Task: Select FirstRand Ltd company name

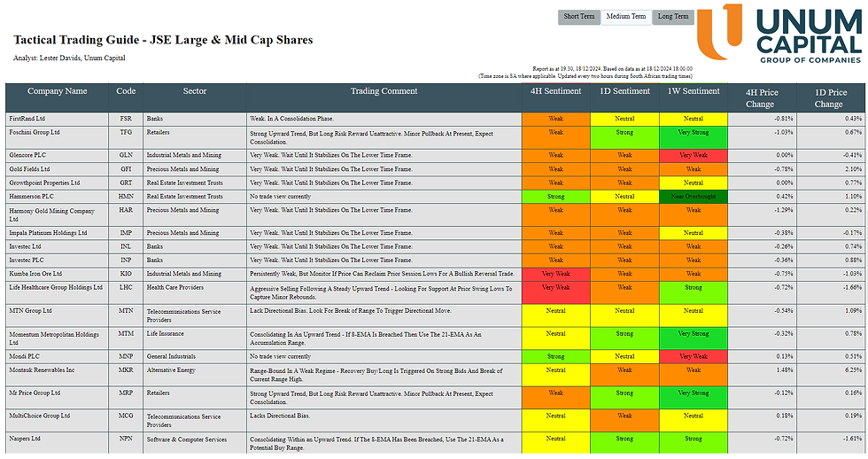Action: tap(27, 119)
